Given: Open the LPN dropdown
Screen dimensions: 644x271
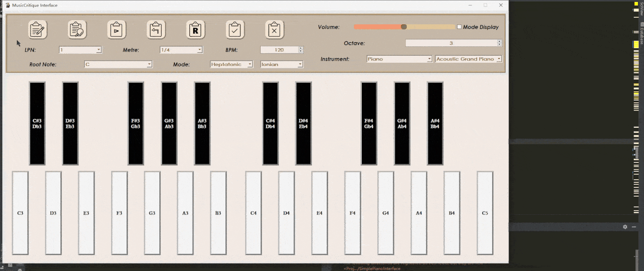Looking at the screenshot, I should [80, 50].
